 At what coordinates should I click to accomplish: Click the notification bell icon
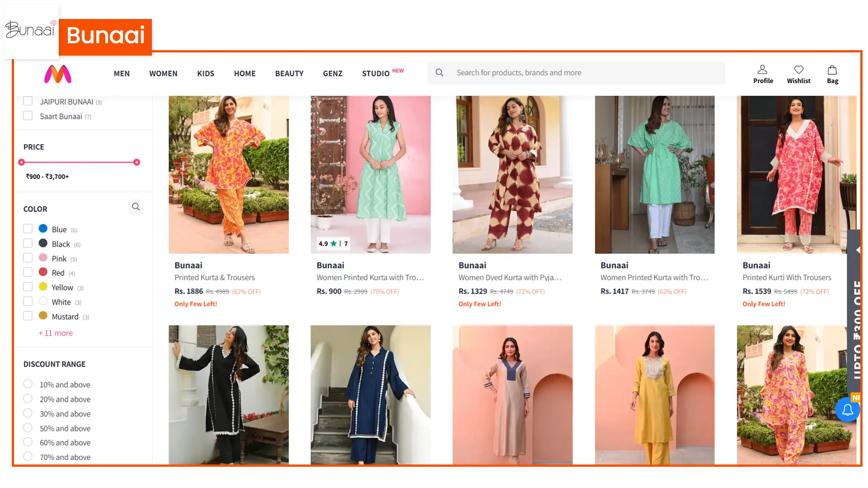point(848,409)
